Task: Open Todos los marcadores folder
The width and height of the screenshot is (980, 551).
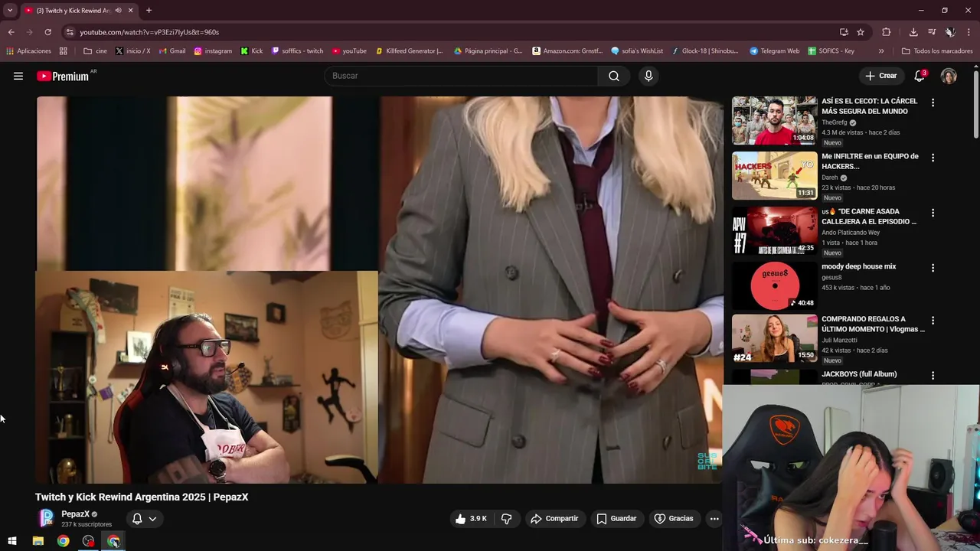Action: (x=937, y=51)
